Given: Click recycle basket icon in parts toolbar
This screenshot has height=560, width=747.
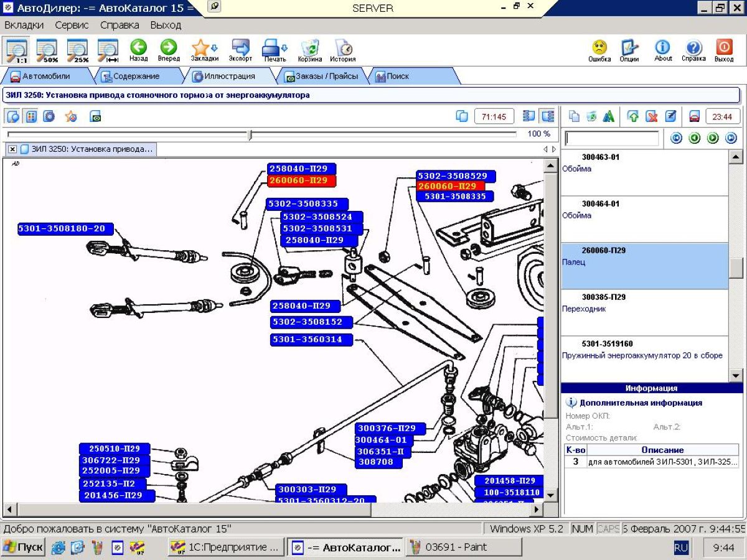Looking at the screenshot, I should [591, 116].
